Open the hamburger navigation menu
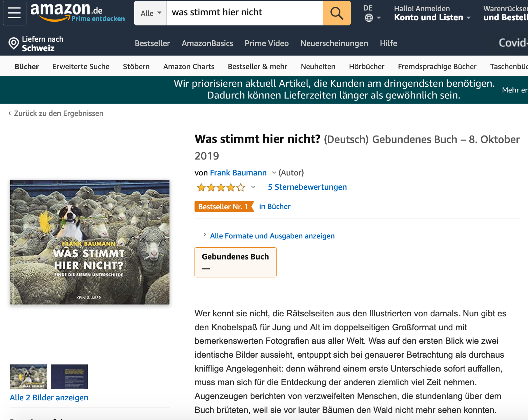This screenshot has height=420, width=528. 15,13
